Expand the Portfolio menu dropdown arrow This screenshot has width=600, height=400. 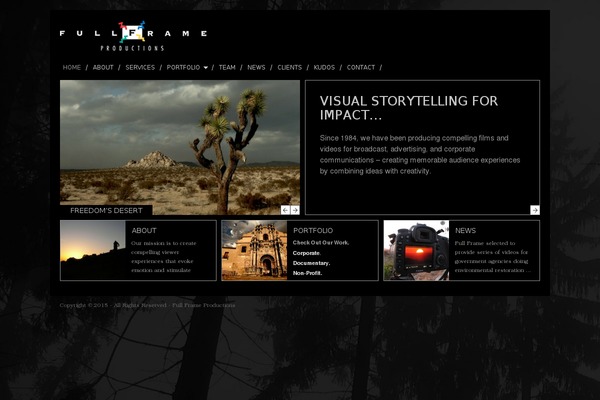pos(205,68)
